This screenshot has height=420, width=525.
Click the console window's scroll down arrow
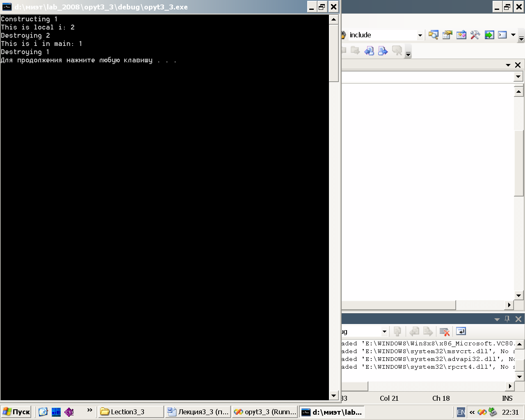pos(334,396)
